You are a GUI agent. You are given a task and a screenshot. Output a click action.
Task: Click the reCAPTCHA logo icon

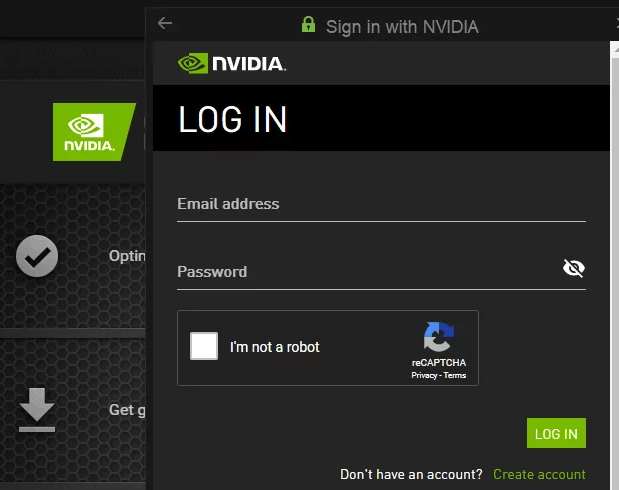(x=439, y=337)
